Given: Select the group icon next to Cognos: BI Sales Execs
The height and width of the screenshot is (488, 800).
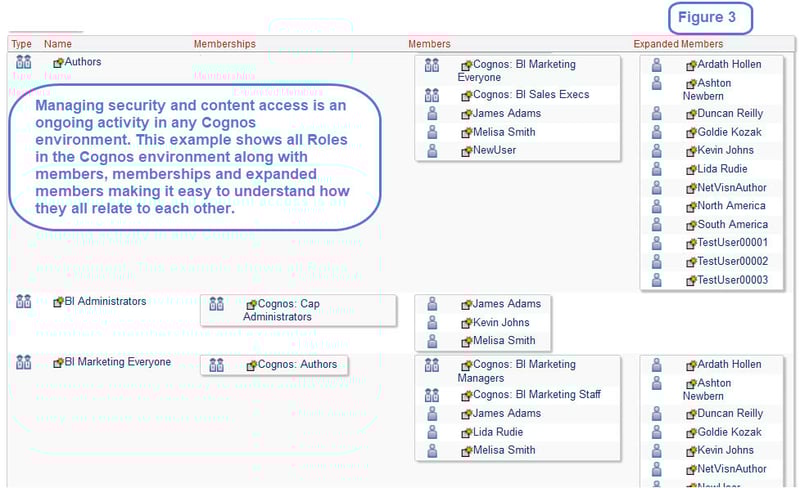Looking at the screenshot, I should [x=432, y=94].
